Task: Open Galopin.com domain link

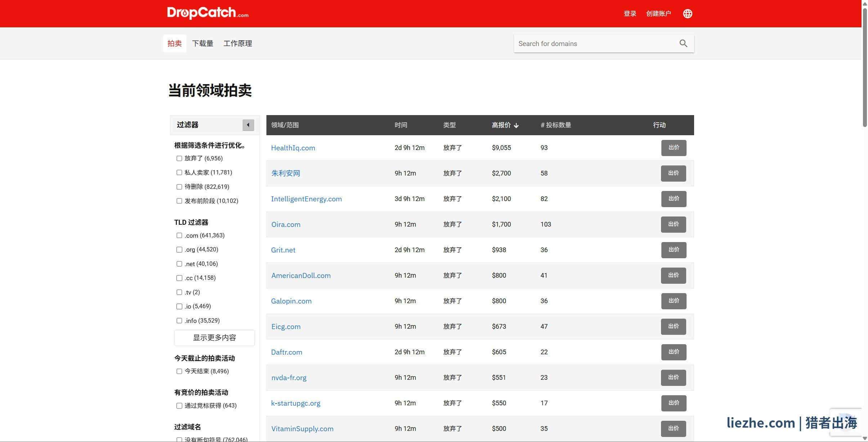Action: (x=291, y=301)
